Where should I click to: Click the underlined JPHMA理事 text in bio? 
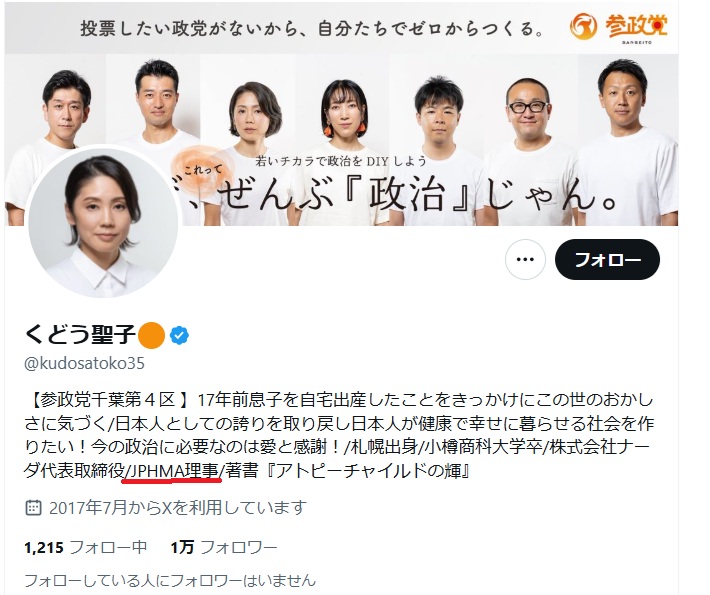point(174,471)
